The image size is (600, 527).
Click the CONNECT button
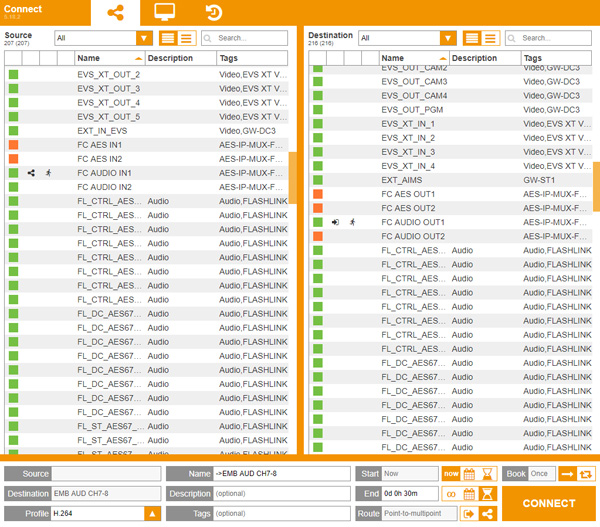point(549,504)
